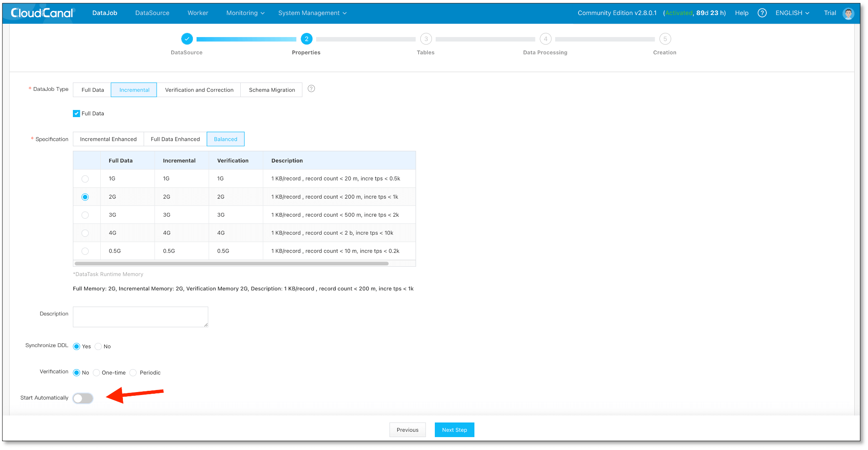868x450 pixels.
Task: Switch to the Incremental Enhanced specification tab
Action: point(108,139)
